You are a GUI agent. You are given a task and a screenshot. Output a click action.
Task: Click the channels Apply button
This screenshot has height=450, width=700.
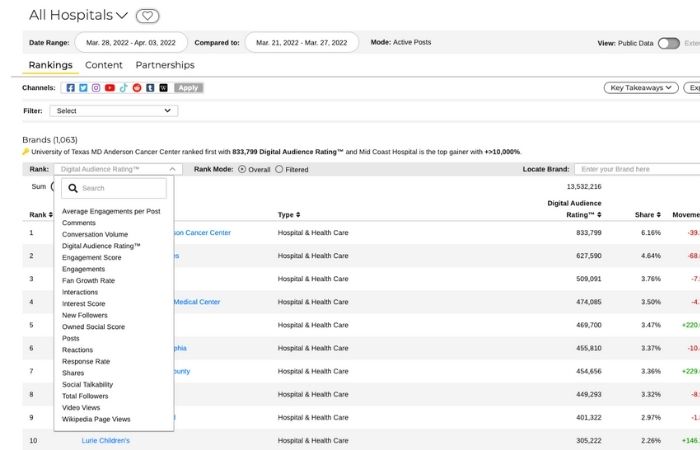[189, 88]
